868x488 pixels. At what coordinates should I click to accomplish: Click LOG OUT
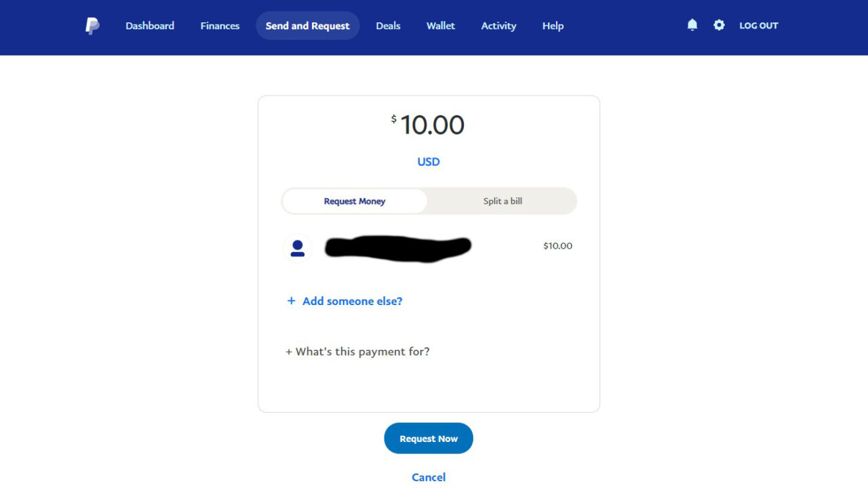point(758,25)
